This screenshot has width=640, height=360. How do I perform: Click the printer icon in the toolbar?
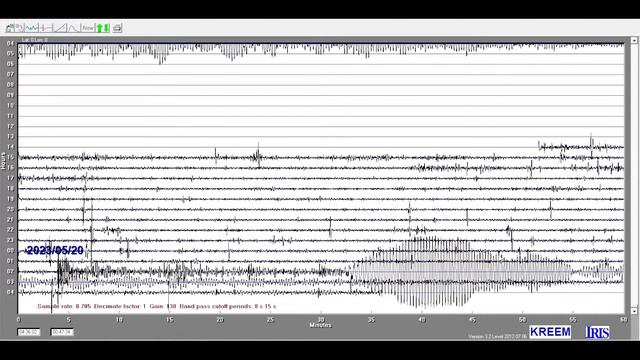(x=118, y=28)
